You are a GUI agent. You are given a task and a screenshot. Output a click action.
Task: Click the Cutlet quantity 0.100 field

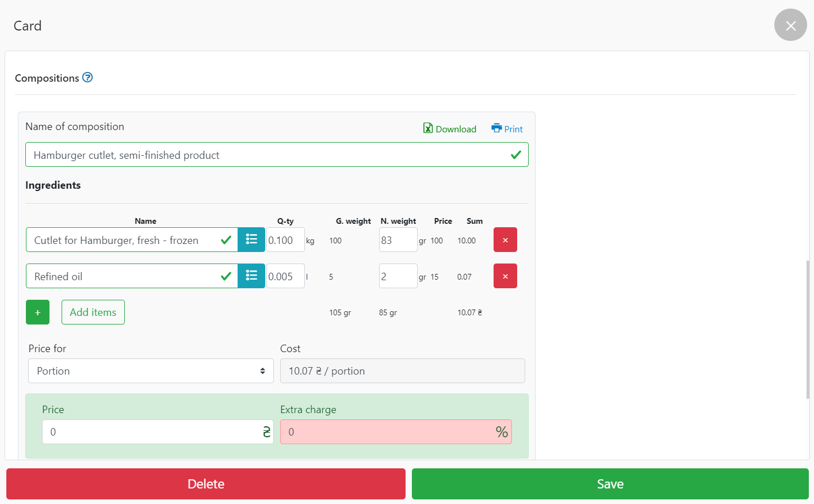coord(285,240)
